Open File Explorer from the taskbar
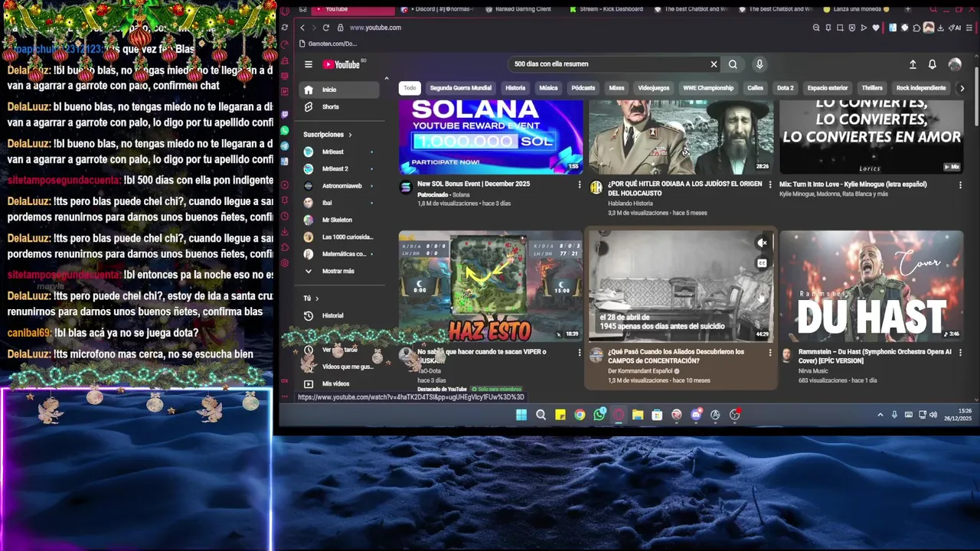Viewport: 980px width, 551px height. 638,415
